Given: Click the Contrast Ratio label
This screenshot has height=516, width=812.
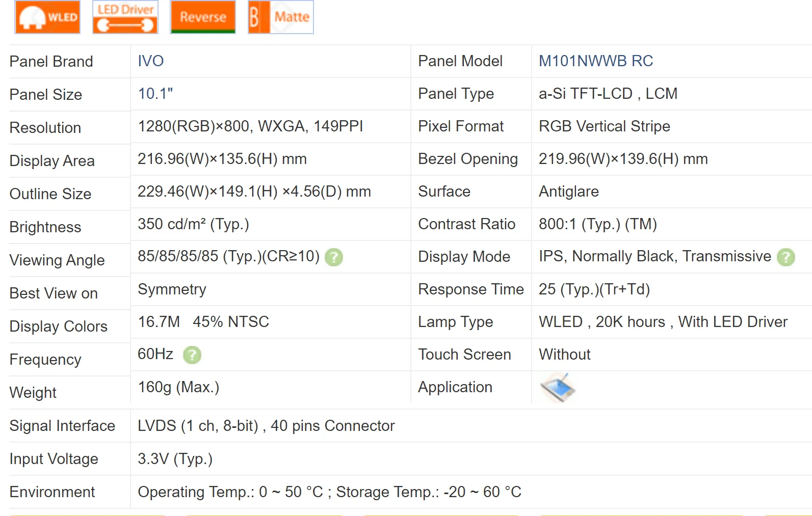Looking at the screenshot, I should pyautogui.click(x=467, y=224).
